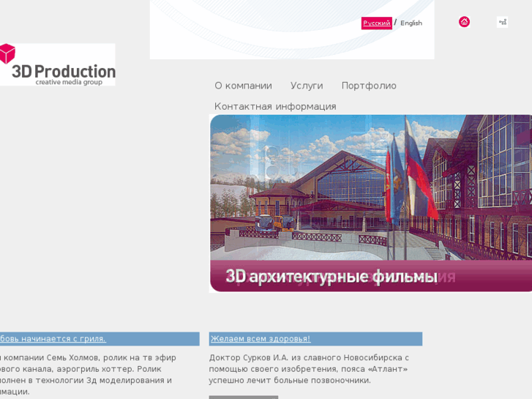Click the banner caption '3D архитектурные фильмы'
Image resolution: width=532 pixels, height=399 pixels.
pyautogui.click(x=331, y=277)
